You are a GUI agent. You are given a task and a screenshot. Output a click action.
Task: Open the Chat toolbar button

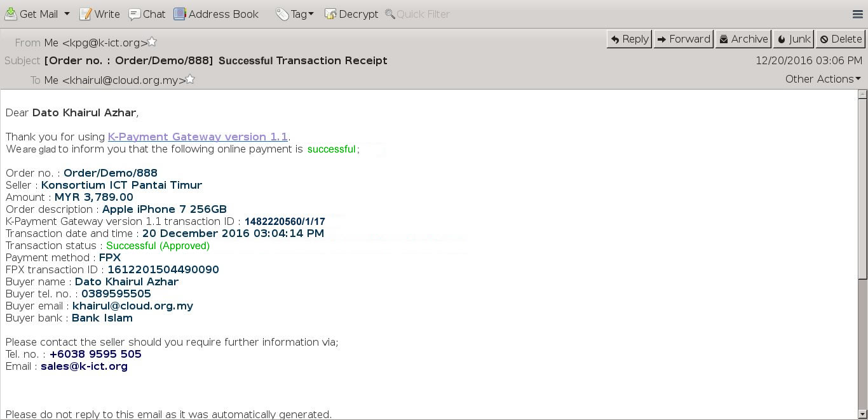click(x=147, y=14)
